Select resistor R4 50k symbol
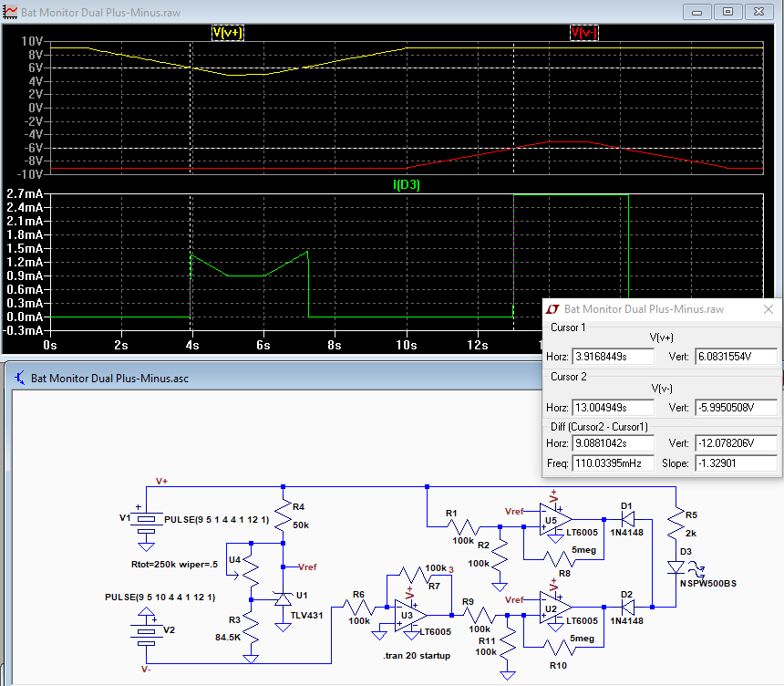This screenshot has width=784, height=686. pos(283,515)
